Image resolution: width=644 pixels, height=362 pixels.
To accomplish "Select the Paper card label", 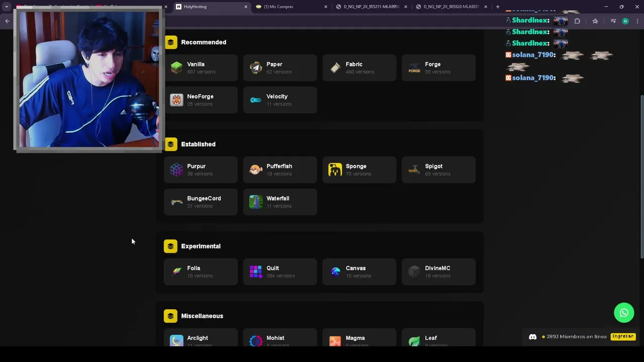I will (274, 64).
